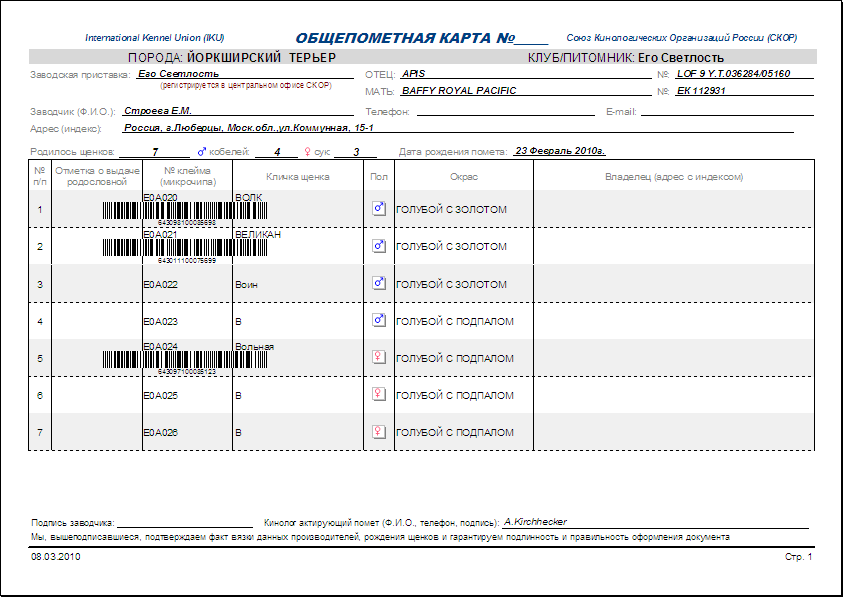Click brand number E0A020
Screen dimensions: 843x597
160,197
